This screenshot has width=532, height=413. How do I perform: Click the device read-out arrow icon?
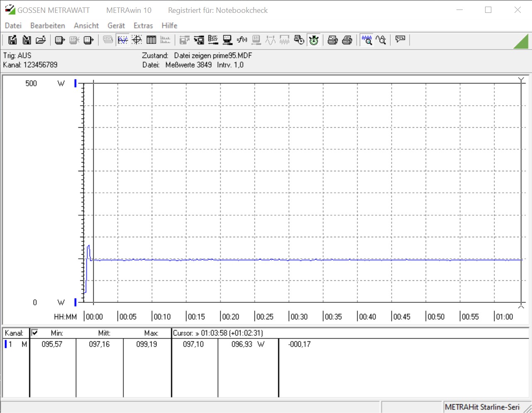click(x=60, y=40)
